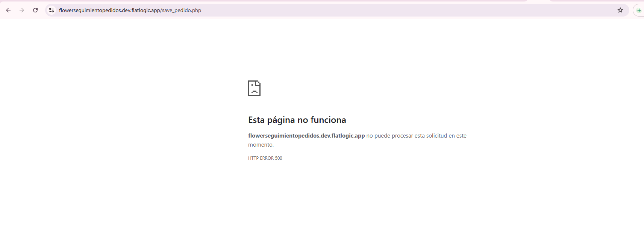Click the bold domain name in error message

tap(306, 136)
